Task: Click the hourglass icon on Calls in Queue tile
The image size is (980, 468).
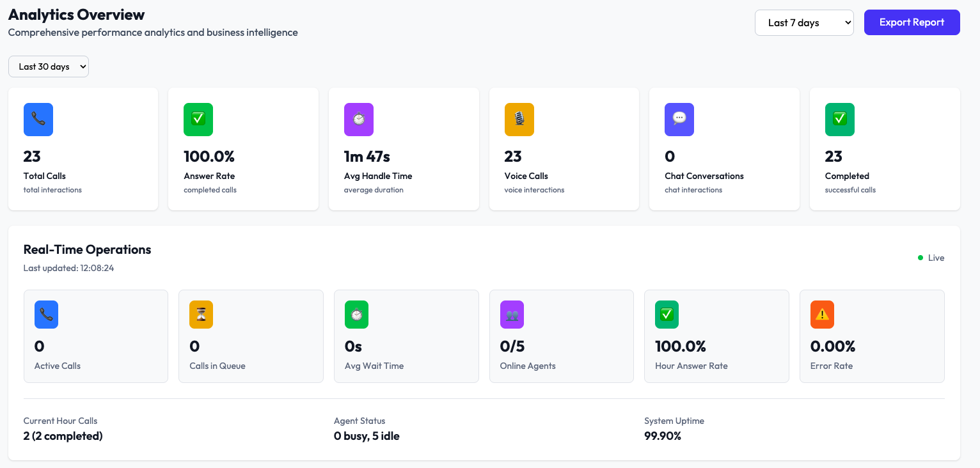Action: [x=202, y=315]
